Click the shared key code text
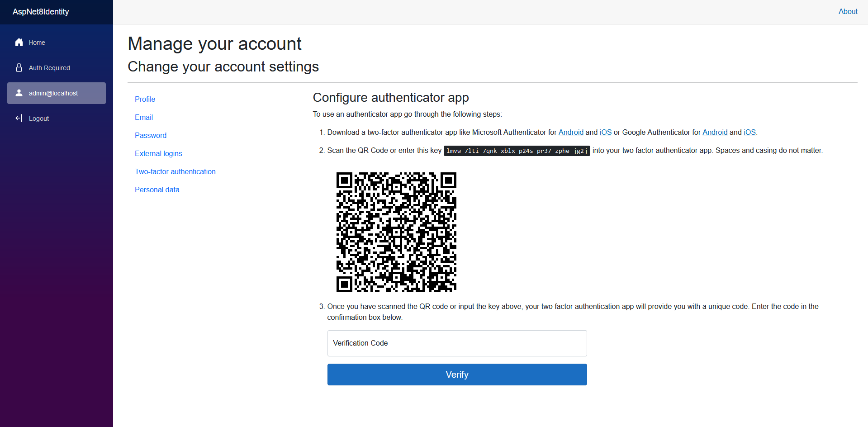This screenshot has height=427, width=868. [517, 151]
